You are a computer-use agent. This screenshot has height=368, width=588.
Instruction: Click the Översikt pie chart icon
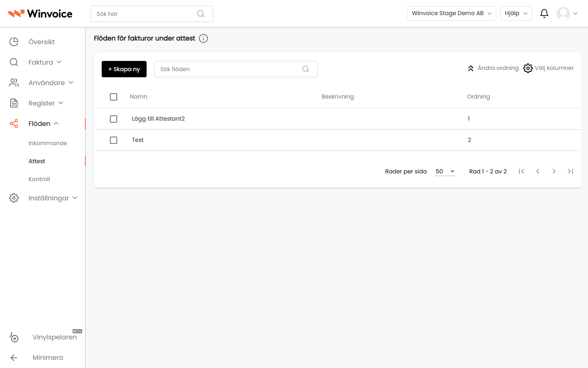pos(14,42)
